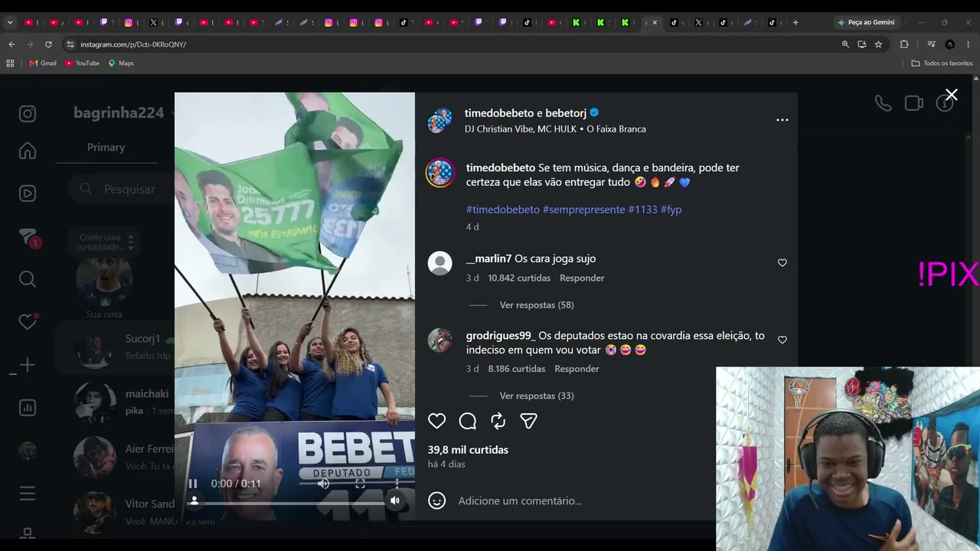The image size is (980, 551).
Task: Toggle the video player volume icon
Action: click(x=324, y=484)
